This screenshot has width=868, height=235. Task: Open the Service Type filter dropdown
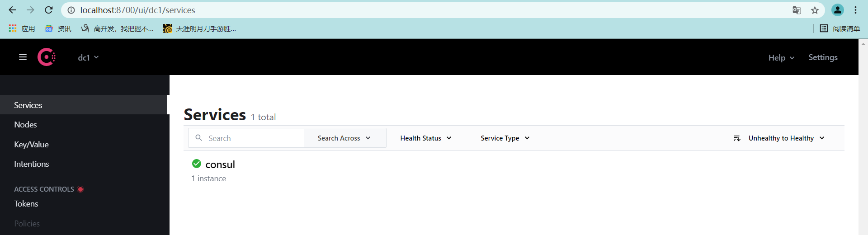tap(505, 138)
